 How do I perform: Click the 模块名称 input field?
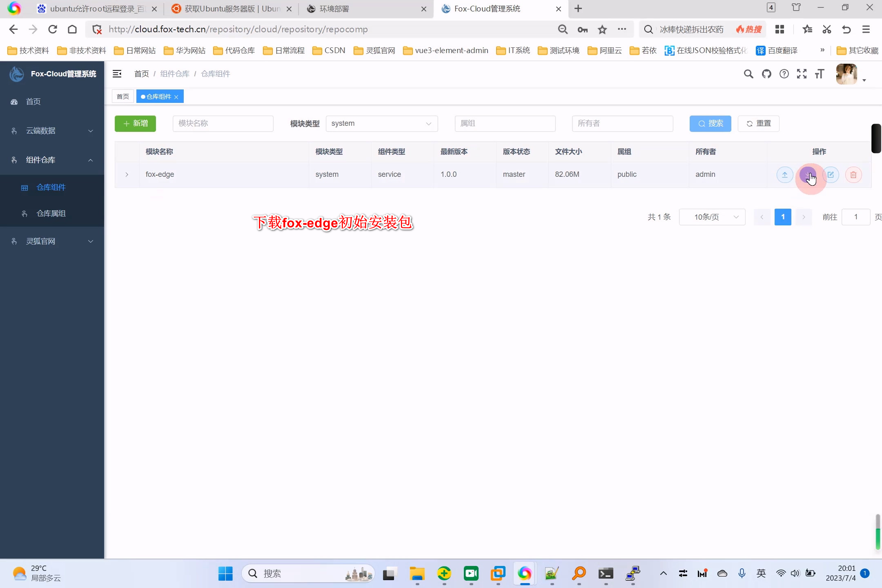click(x=223, y=124)
